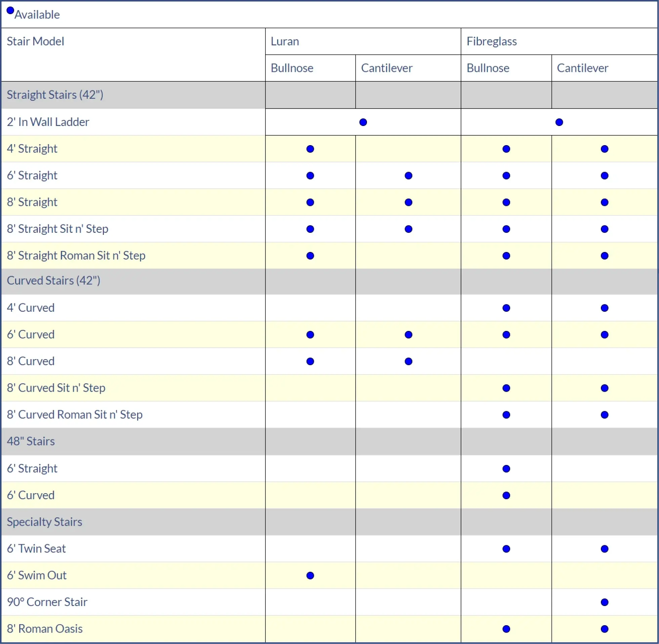
Task: Click Luran Bullnose dot for 6' Swim Out
Action: tap(310, 575)
